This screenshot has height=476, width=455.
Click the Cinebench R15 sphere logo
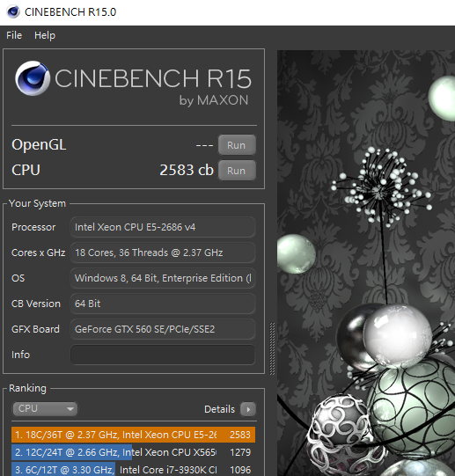[x=33, y=78]
